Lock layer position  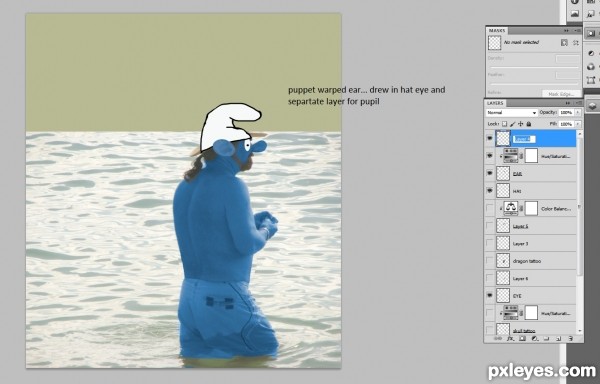[x=520, y=124]
